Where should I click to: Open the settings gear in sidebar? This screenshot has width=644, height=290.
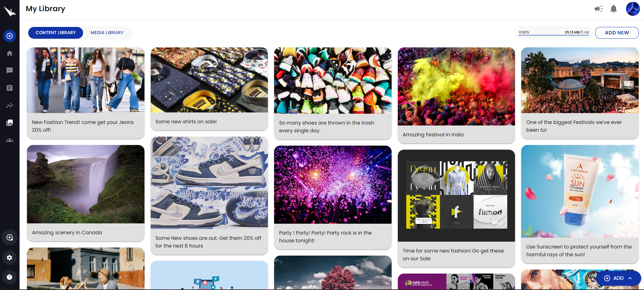(x=10, y=257)
